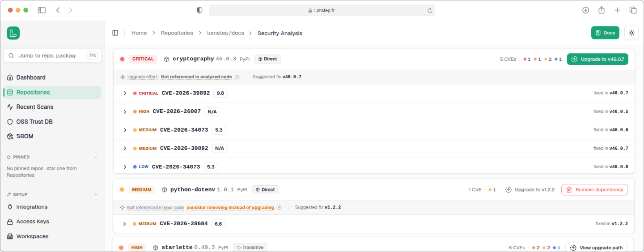This screenshot has height=252, width=644.
Task: Switch theme with the sun icon
Action: [631, 33]
